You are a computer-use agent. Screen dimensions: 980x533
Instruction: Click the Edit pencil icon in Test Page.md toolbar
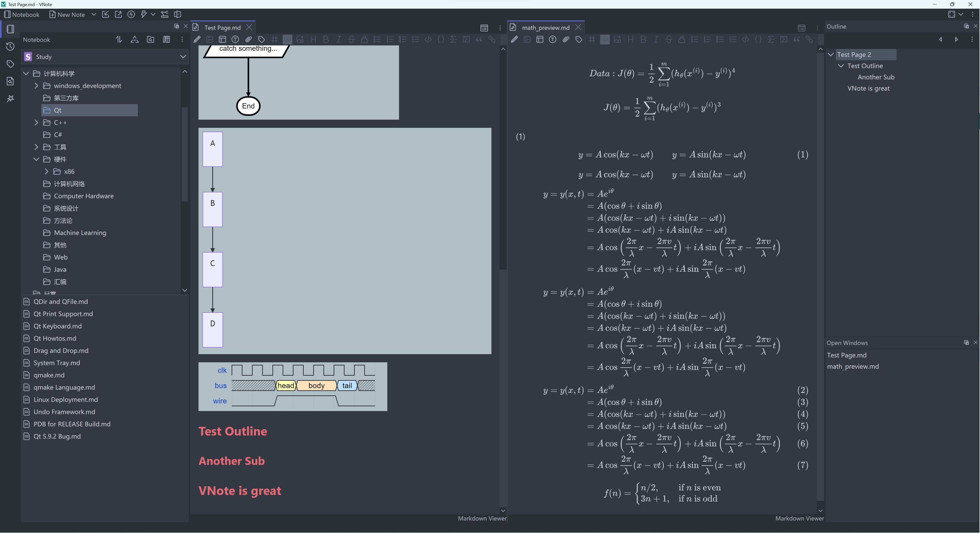197,39
